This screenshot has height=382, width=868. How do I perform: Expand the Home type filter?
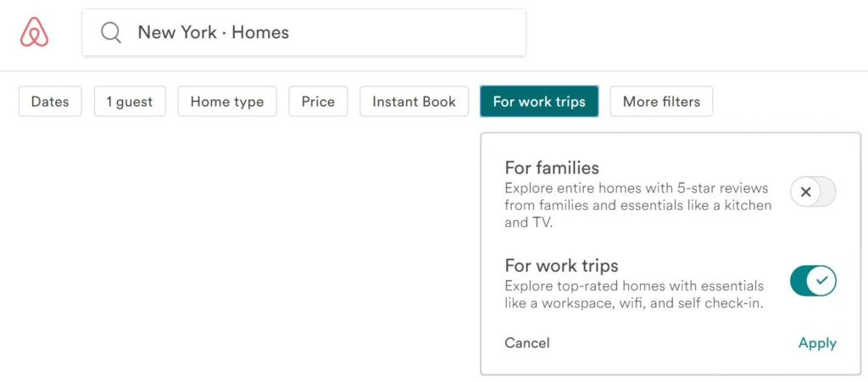click(227, 102)
